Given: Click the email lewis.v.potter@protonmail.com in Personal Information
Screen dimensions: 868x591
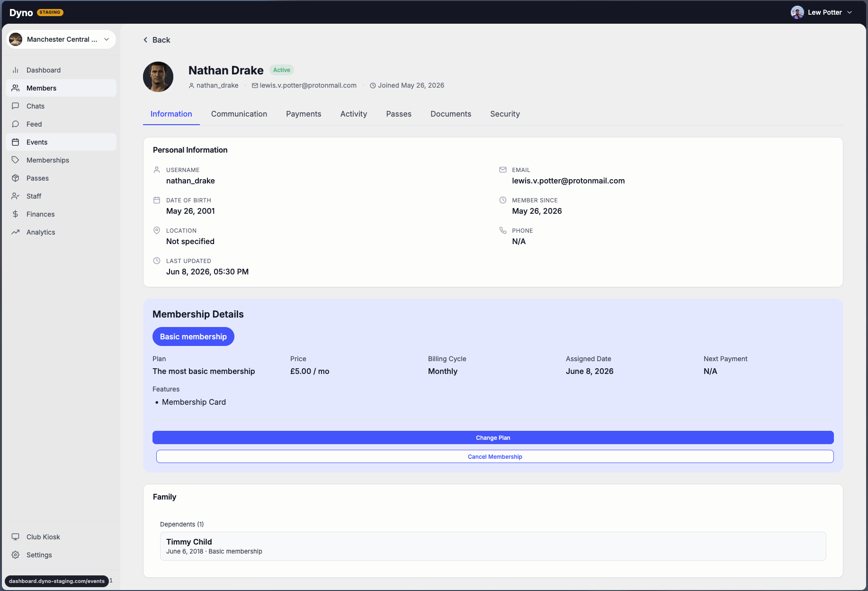Looking at the screenshot, I should pos(568,181).
